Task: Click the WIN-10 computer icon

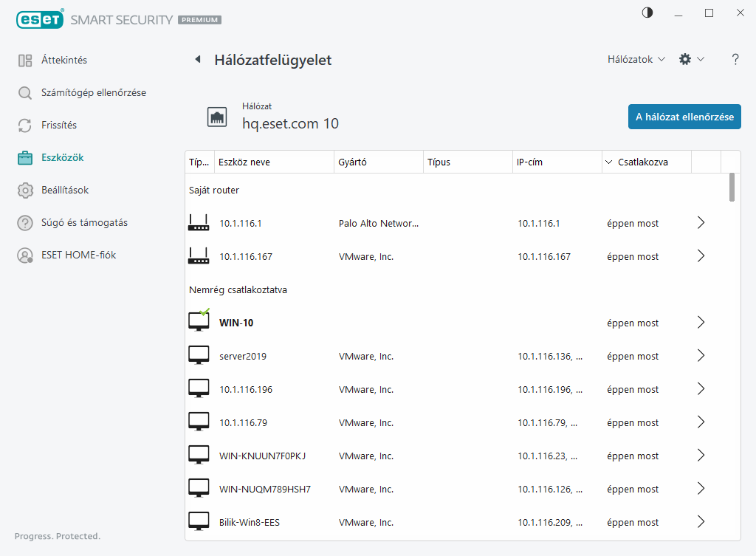Action: click(199, 322)
